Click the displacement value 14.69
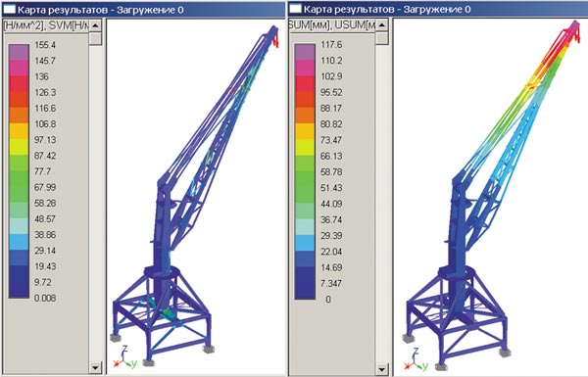Image resolution: width=588 pixels, height=377 pixels. click(x=331, y=267)
